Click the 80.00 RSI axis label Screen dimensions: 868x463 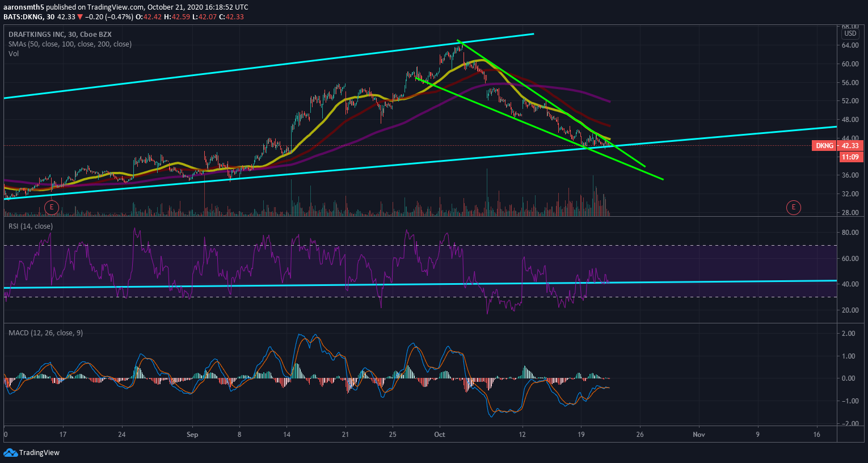(850, 233)
